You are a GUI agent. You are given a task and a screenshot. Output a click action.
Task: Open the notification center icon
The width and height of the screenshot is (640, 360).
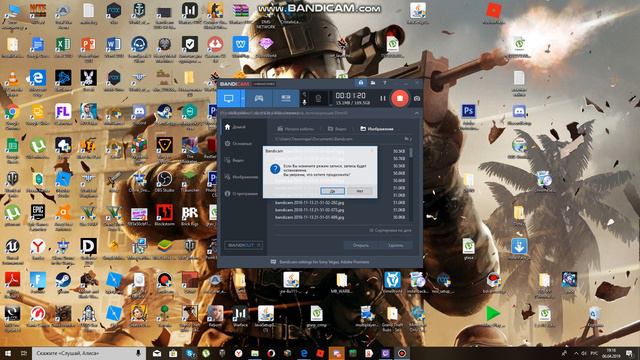pyautogui.click(x=629, y=353)
